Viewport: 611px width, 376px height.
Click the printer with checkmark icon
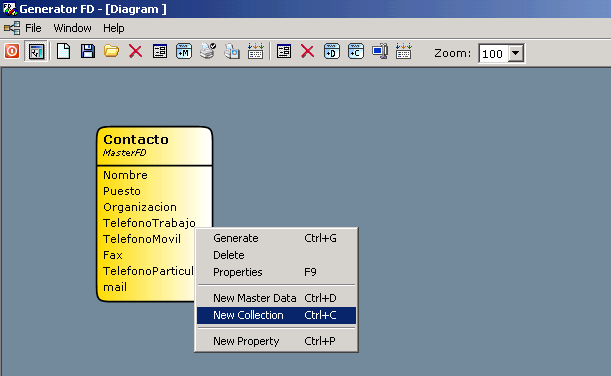(208, 51)
